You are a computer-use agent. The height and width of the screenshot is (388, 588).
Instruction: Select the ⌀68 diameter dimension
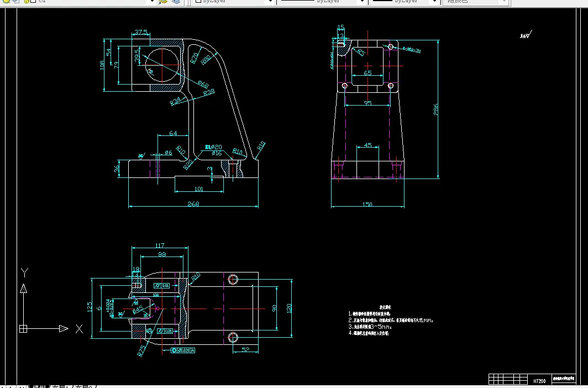click(203, 84)
